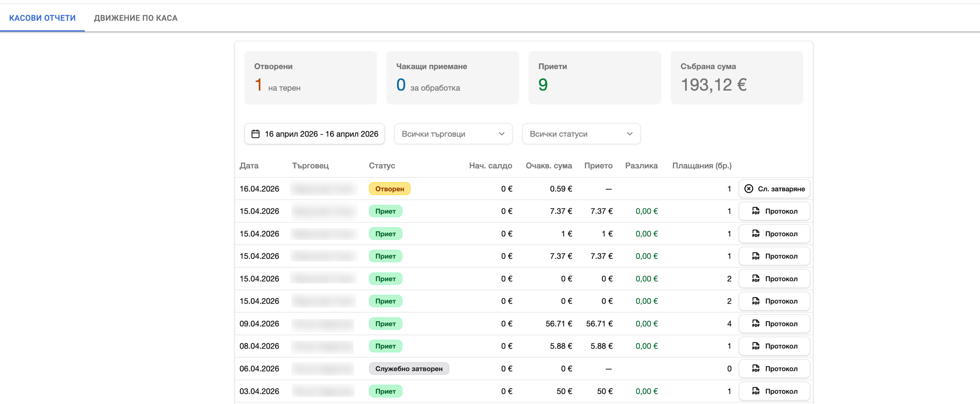The image size is (980, 404).
Task: Expand the Всички статуси dropdown
Action: click(581, 134)
